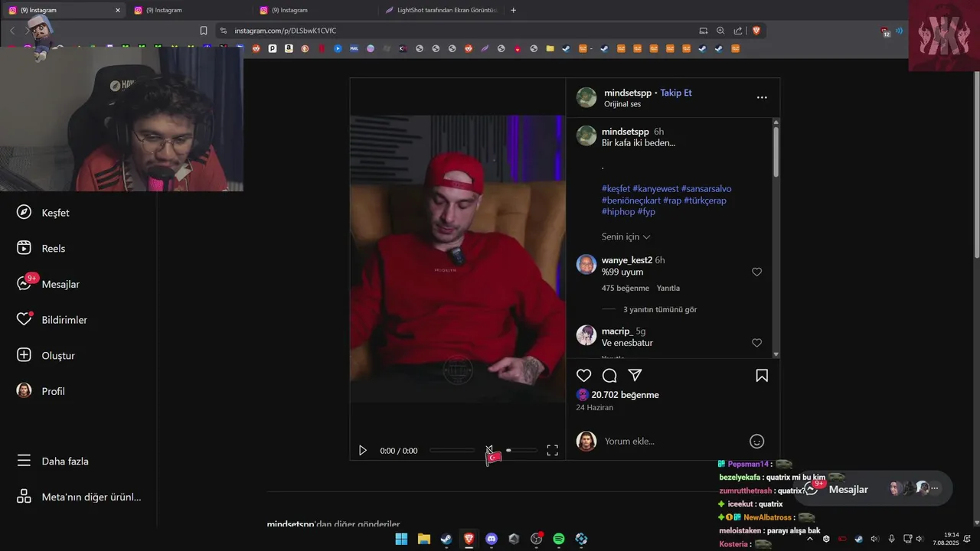Click the #türkçerap hashtag

705,201
